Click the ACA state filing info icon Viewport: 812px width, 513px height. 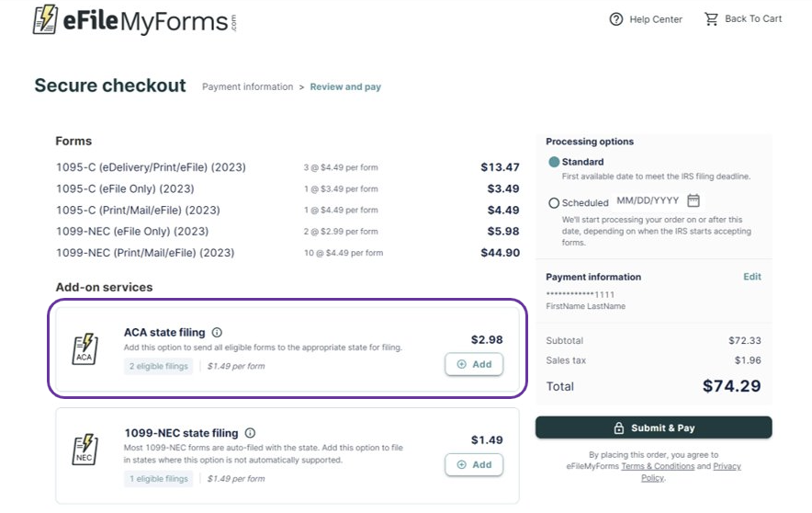pyautogui.click(x=217, y=333)
